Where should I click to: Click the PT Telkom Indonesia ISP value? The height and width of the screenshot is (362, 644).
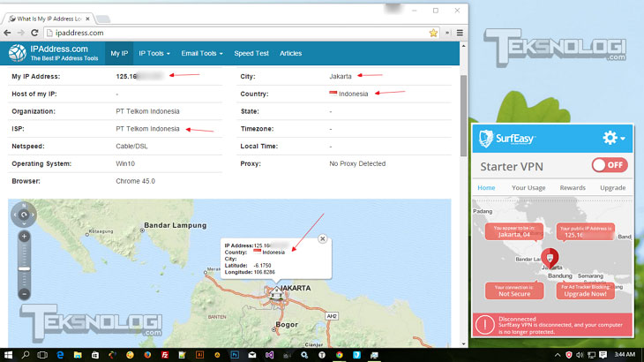click(x=147, y=129)
